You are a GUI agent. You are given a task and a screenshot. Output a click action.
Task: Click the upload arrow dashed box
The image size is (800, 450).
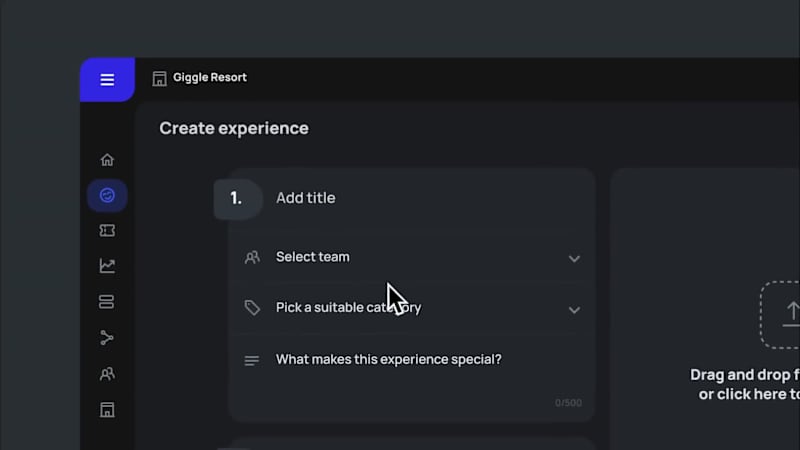tap(780, 315)
